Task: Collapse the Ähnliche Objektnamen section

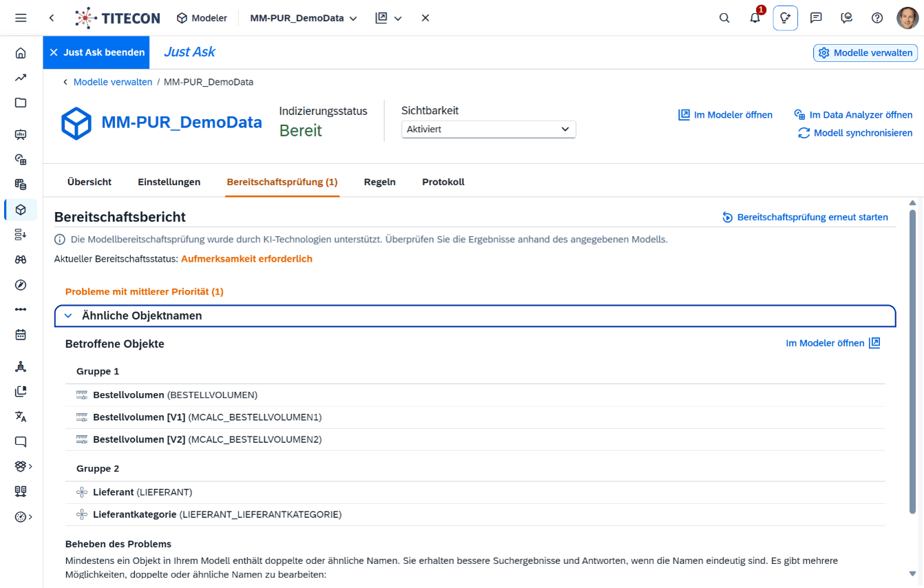Action: coord(475,316)
